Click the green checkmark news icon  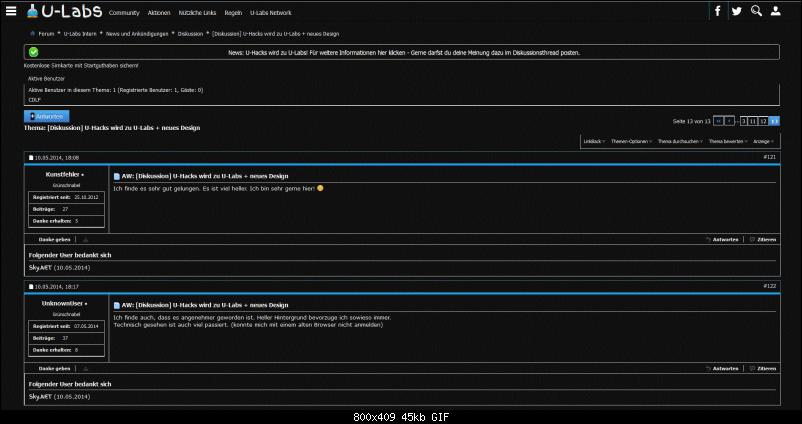point(34,52)
